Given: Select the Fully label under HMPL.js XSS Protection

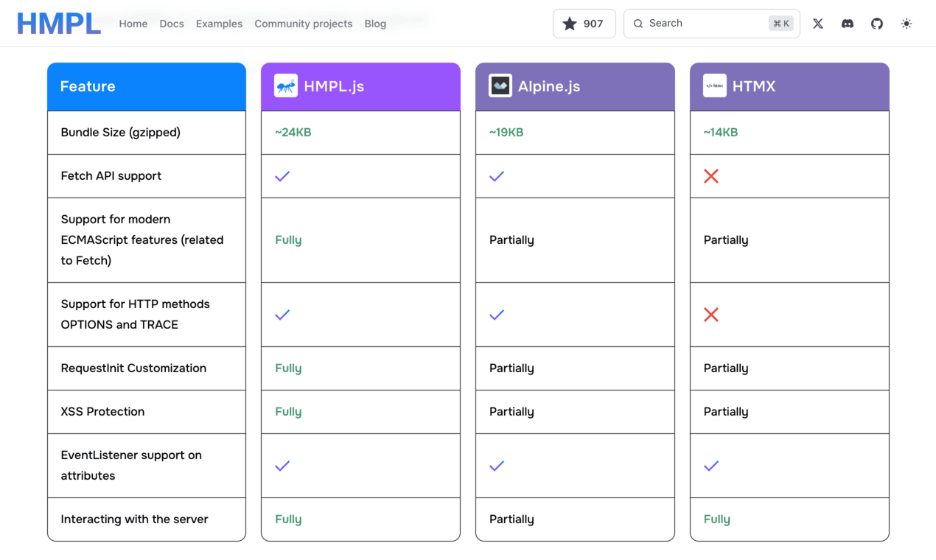Looking at the screenshot, I should 288,411.
